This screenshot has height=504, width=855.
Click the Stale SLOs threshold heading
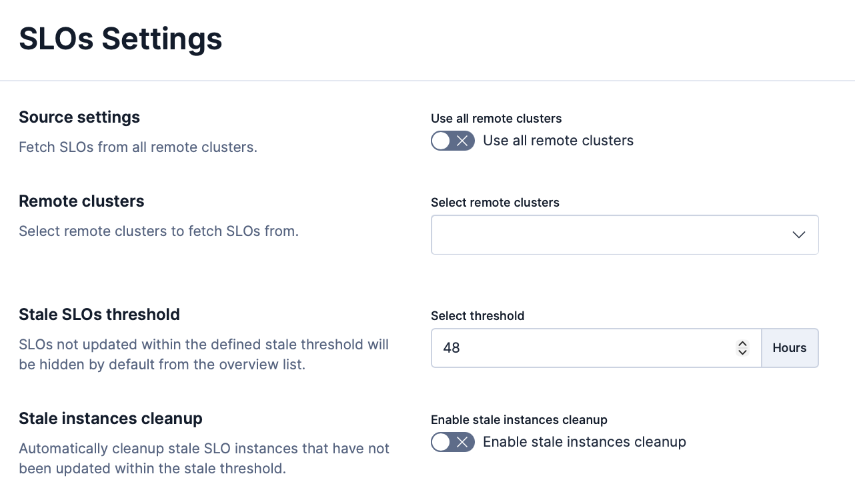(100, 314)
